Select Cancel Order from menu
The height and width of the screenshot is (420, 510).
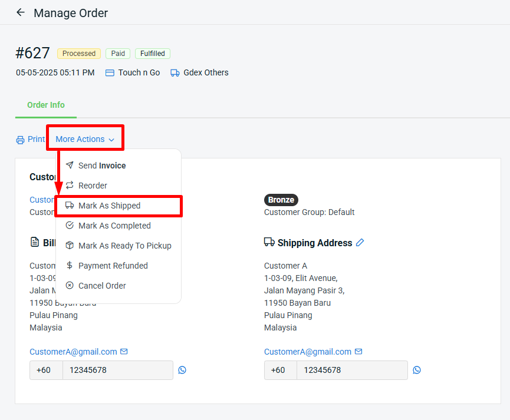tap(102, 286)
